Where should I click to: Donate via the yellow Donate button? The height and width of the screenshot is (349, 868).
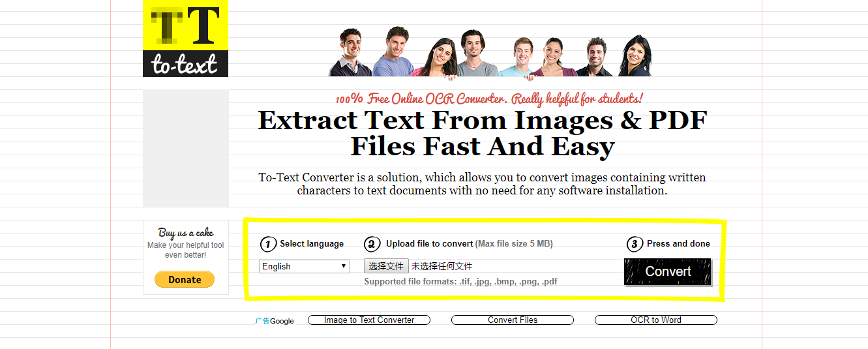pyautogui.click(x=185, y=279)
